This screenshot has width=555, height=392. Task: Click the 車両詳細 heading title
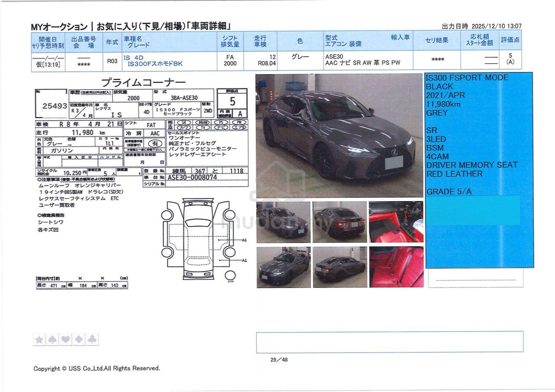click(208, 26)
